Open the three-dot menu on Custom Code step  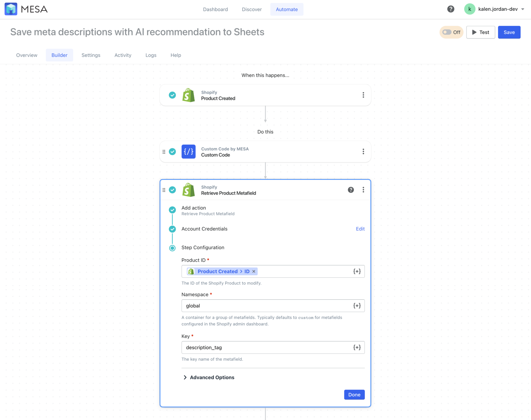(363, 151)
